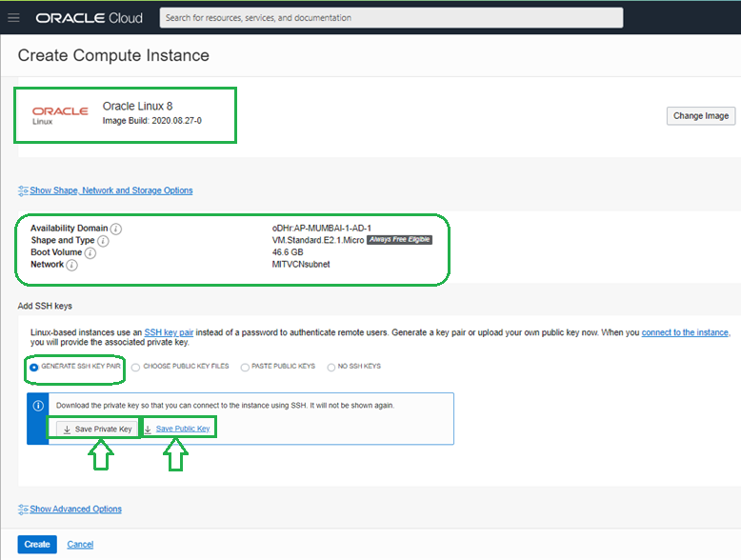Click the Oracle Linux image logo
This screenshot has width=741, height=560.
pos(60,115)
